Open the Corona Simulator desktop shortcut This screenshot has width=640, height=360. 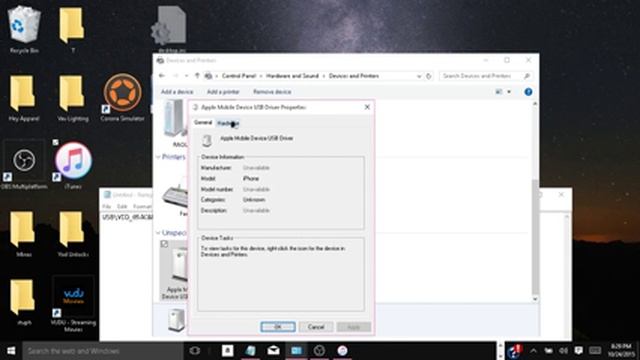122,97
